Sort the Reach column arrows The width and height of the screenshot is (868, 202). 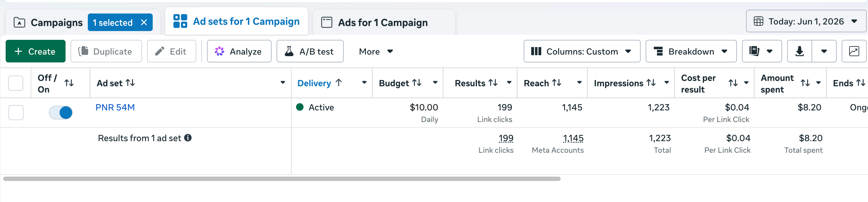(557, 82)
